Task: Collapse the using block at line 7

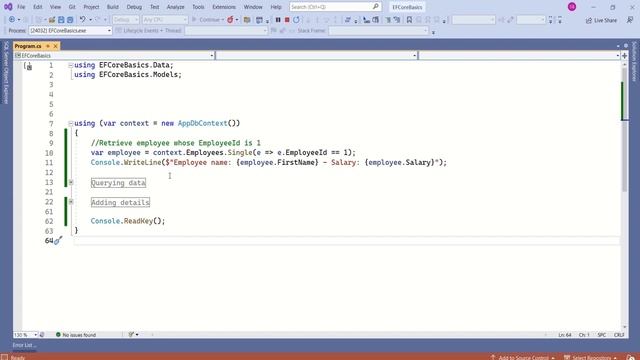Action: pyautogui.click(x=71, y=123)
